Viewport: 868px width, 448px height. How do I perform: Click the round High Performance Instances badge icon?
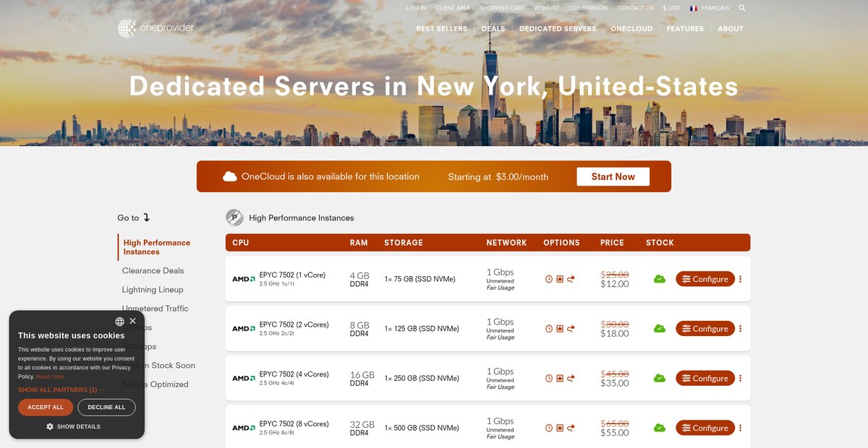point(234,217)
